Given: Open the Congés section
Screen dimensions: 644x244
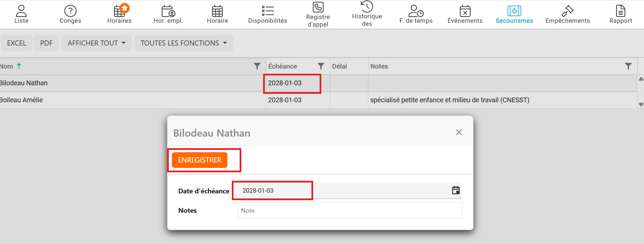Looking at the screenshot, I should click(70, 14).
